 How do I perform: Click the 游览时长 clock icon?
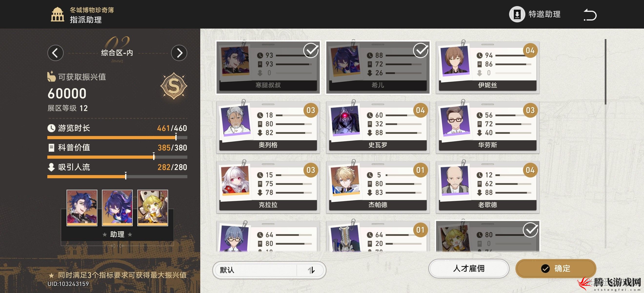pos(51,128)
